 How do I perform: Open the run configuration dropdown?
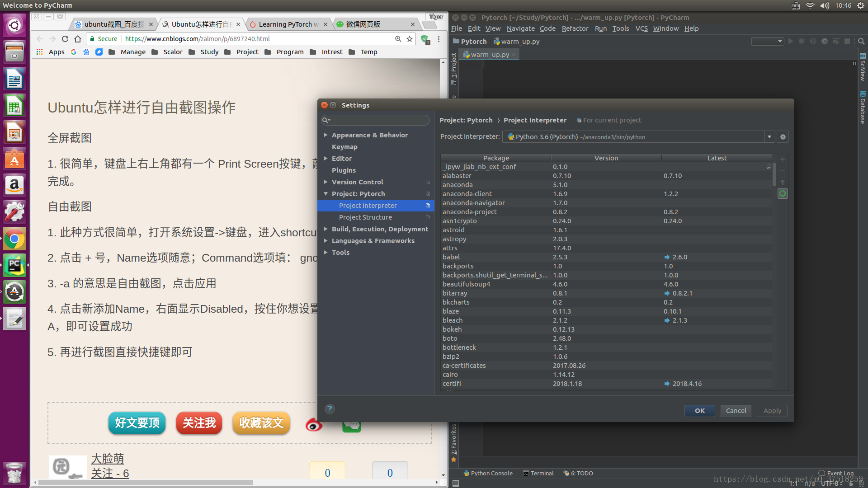(x=767, y=41)
